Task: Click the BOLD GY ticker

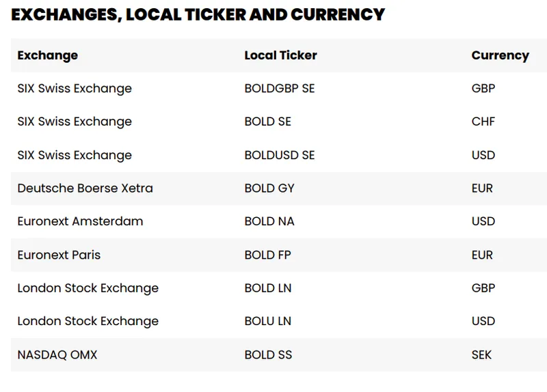Action: pos(269,188)
